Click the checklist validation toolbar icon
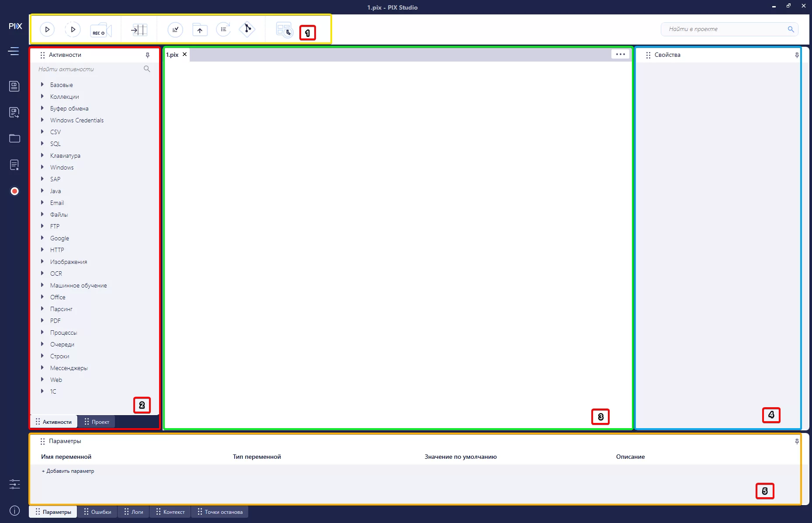This screenshot has width=812, height=523. tap(175, 29)
